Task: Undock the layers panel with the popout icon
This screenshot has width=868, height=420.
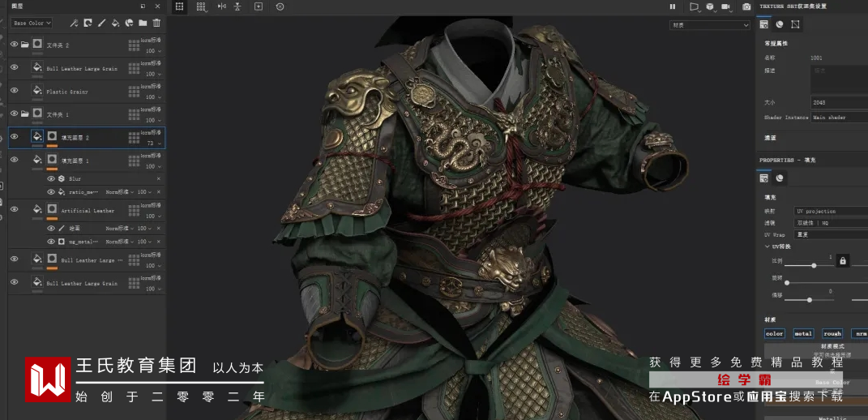Action: click(x=143, y=6)
